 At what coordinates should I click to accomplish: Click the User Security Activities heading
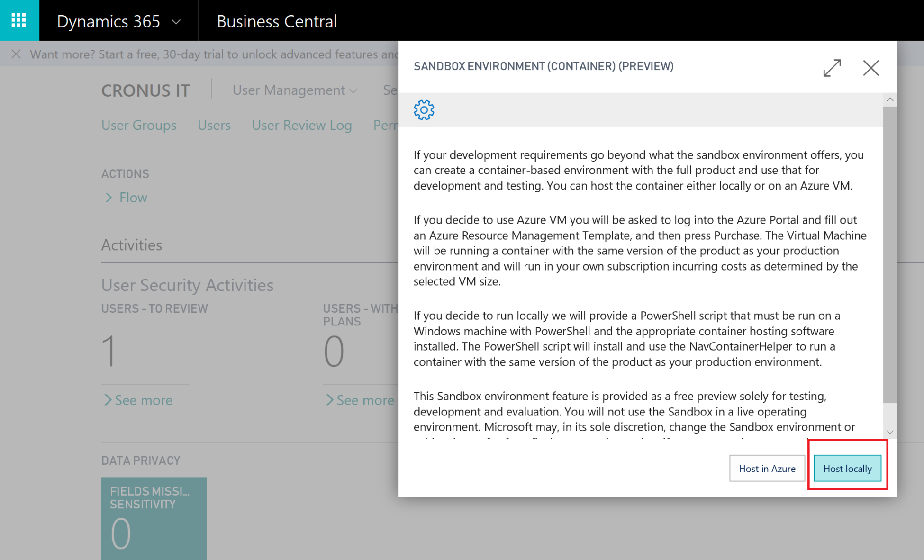188,285
